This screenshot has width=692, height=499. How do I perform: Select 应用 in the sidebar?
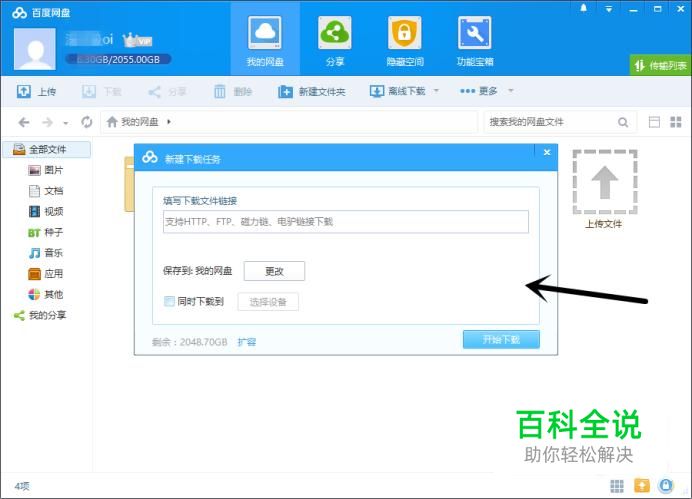pyautogui.click(x=46, y=274)
